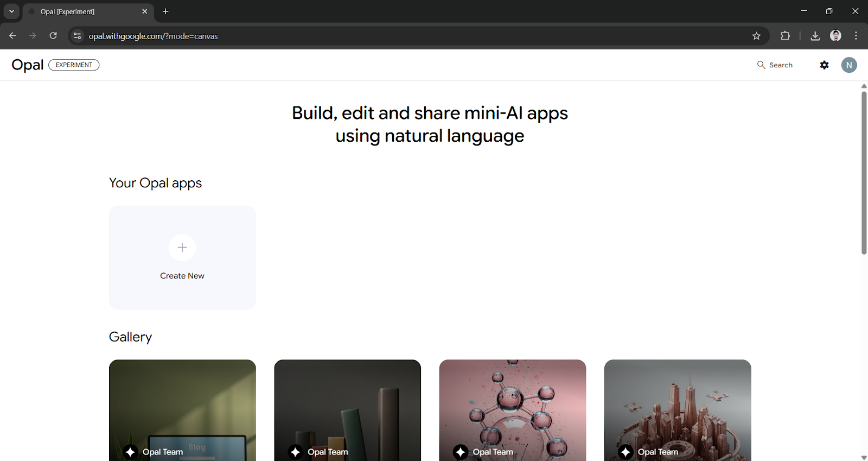Click the EXPERIMENT badge
This screenshot has width=868, height=461.
coord(74,65)
